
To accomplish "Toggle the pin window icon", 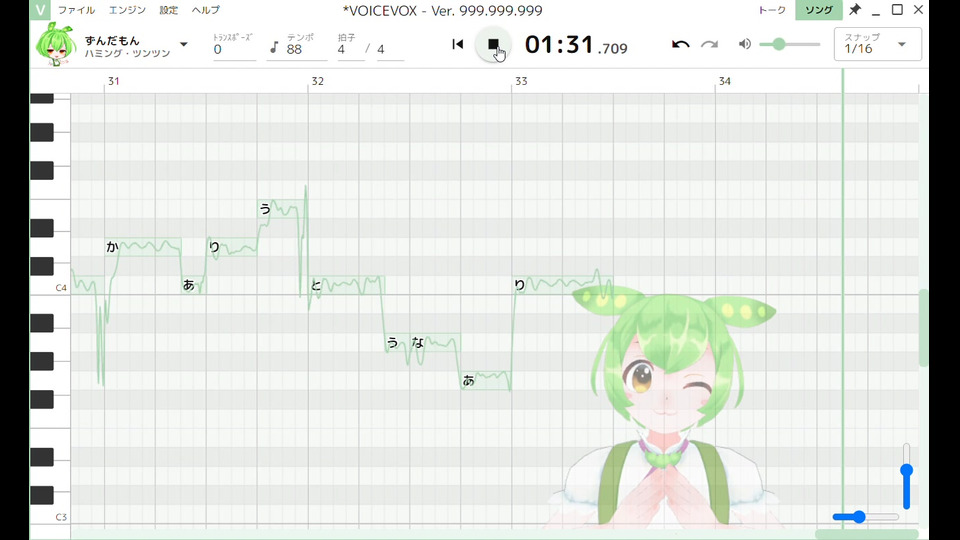I will coord(855,10).
